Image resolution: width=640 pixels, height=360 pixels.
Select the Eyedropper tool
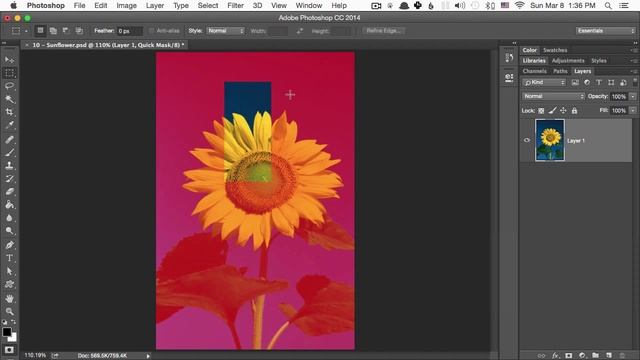[x=9, y=125]
